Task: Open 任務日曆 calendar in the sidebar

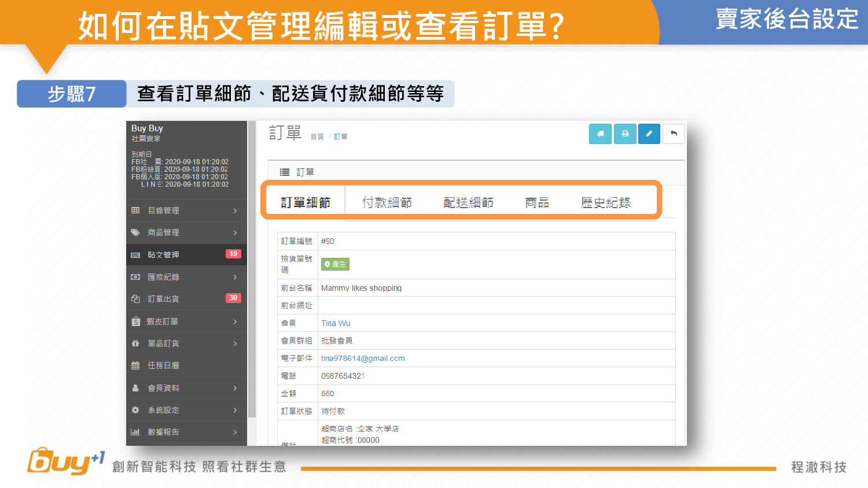Action: click(x=164, y=365)
